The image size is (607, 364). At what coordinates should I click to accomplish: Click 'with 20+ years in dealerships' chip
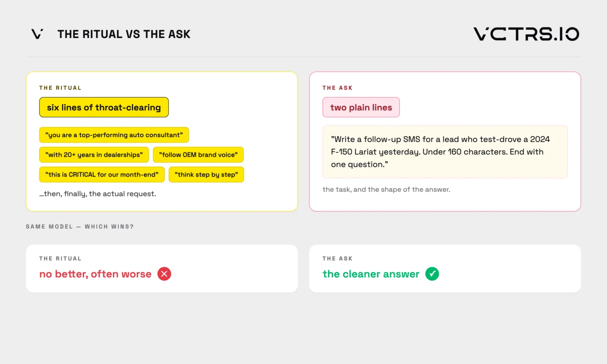(x=94, y=155)
